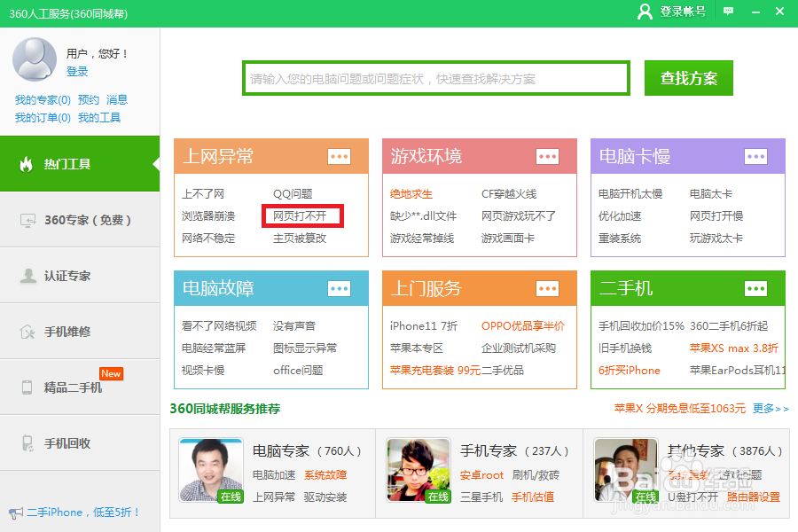Click the 查找方案 search button
798x532 pixels.
pyautogui.click(x=689, y=78)
